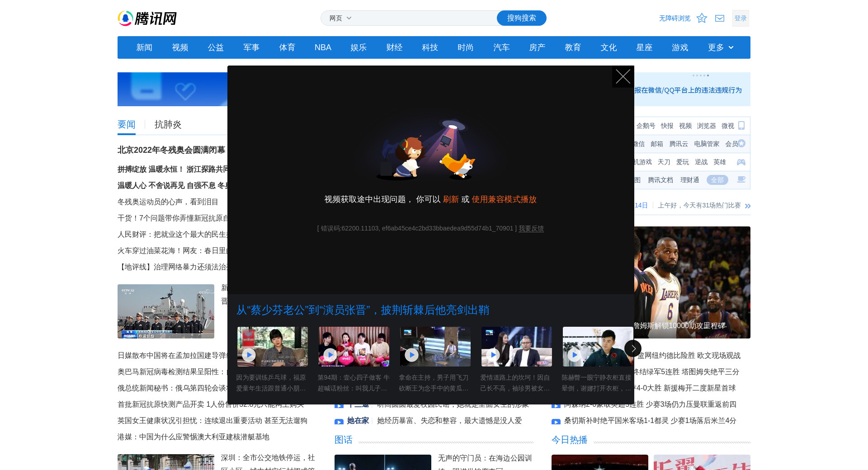Click the mobile phone icon beside 微视
Image resolution: width=868 pixels, height=470 pixels.
coord(741,126)
